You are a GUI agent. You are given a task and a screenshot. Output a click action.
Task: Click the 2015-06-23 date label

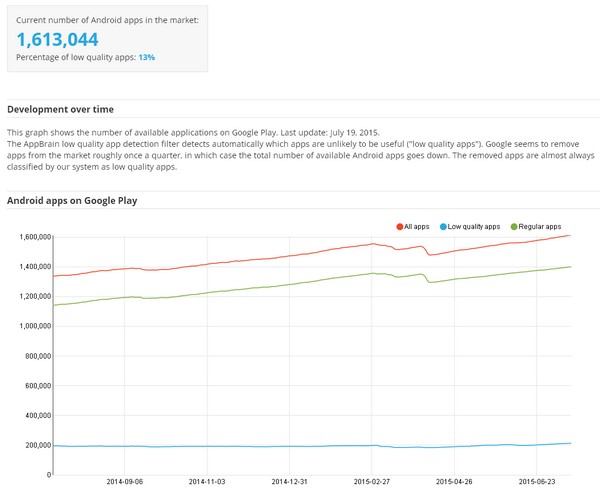point(536,480)
